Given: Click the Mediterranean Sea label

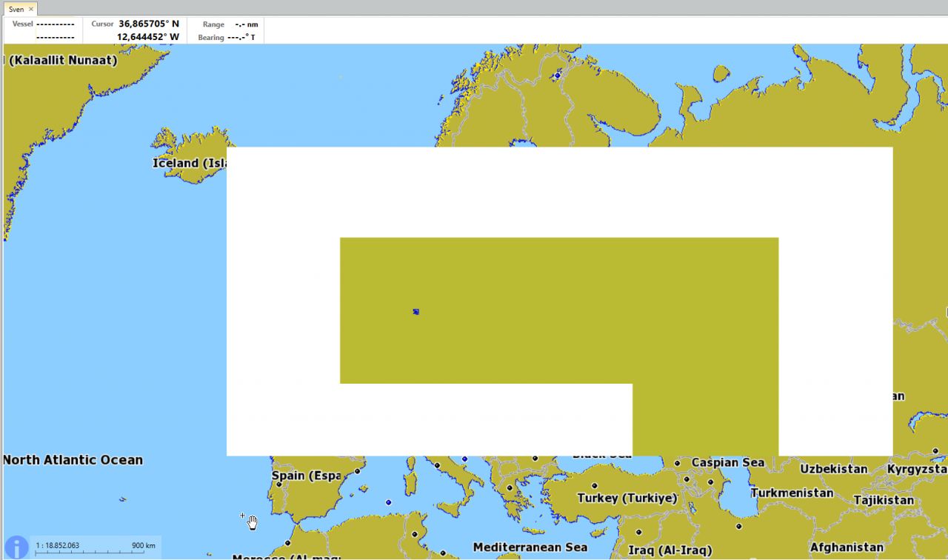Looking at the screenshot, I should (x=530, y=547).
